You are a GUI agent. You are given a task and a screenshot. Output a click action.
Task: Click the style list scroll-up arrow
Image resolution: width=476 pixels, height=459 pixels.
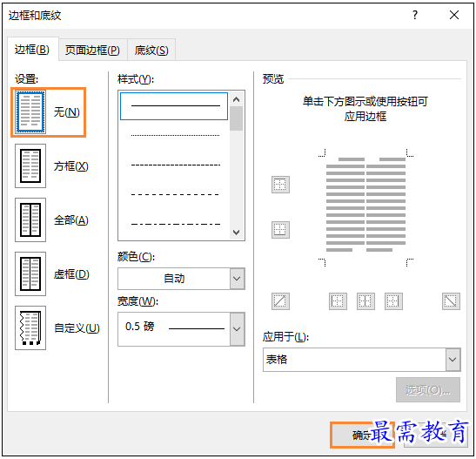coord(236,99)
